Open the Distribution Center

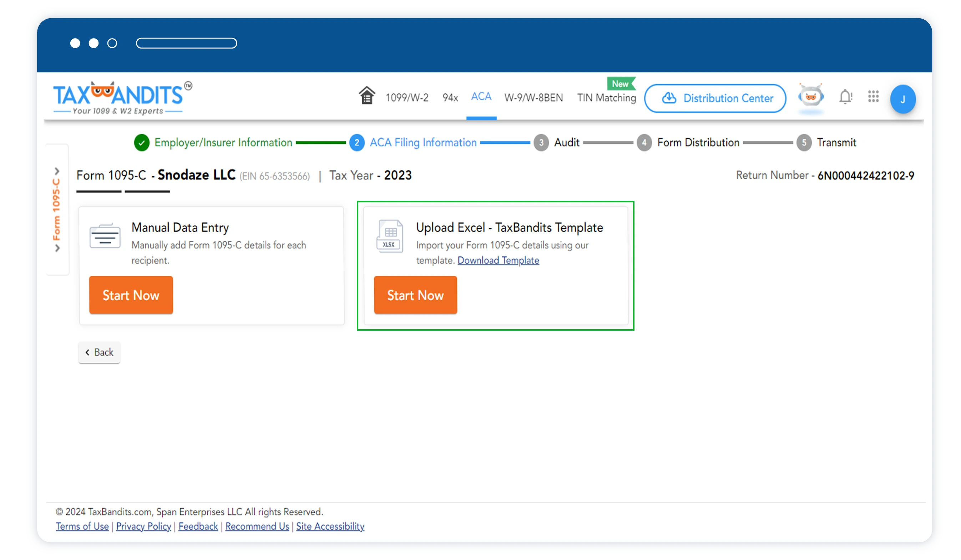pos(715,98)
